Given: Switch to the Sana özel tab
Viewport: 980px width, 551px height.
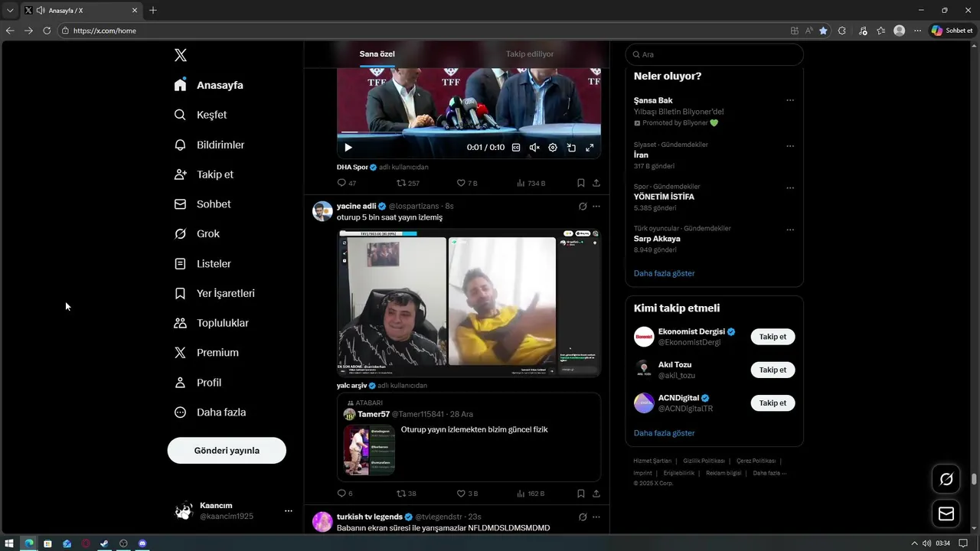Looking at the screenshot, I should click(x=377, y=54).
